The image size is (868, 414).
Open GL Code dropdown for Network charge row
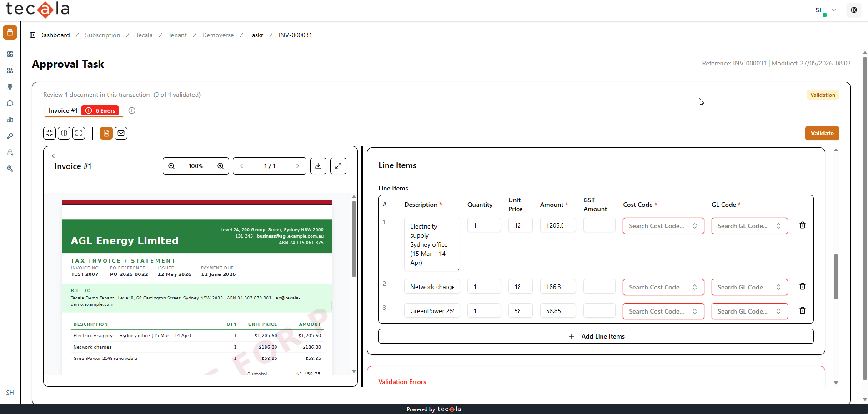pos(749,287)
